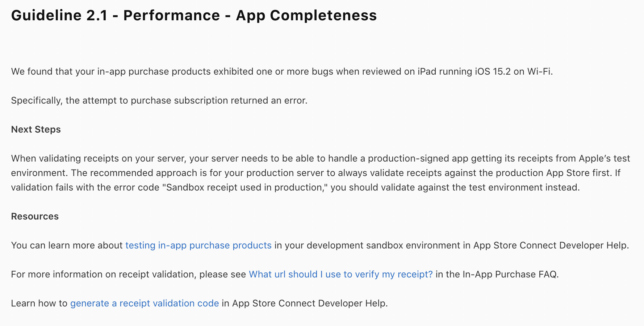This screenshot has height=326, width=644.
Task: Follow the 'generate a receipt validation code' link
Action: pos(144,303)
